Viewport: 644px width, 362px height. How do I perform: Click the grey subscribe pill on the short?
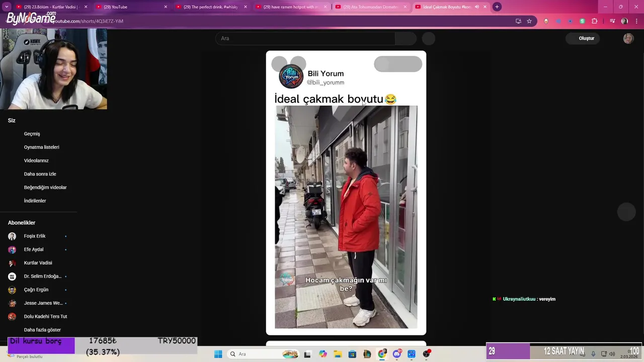click(x=398, y=64)
